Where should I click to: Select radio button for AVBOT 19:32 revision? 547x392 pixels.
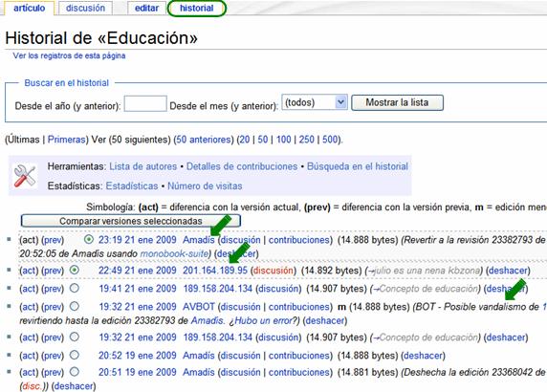click(x=75, y=306)
